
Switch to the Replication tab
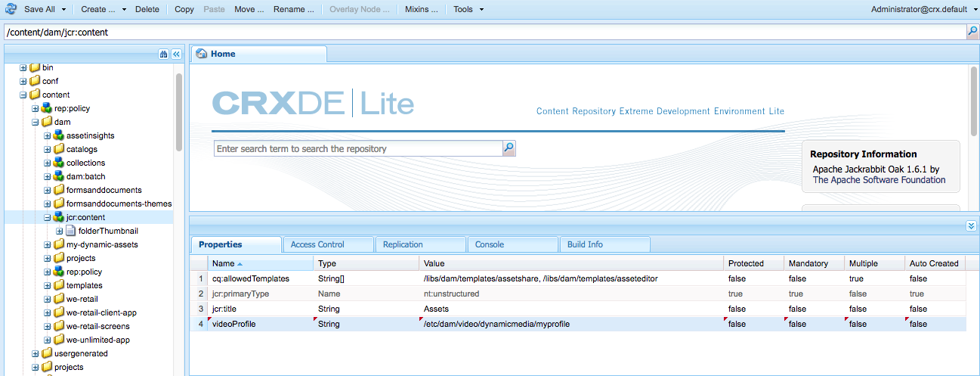420,244
